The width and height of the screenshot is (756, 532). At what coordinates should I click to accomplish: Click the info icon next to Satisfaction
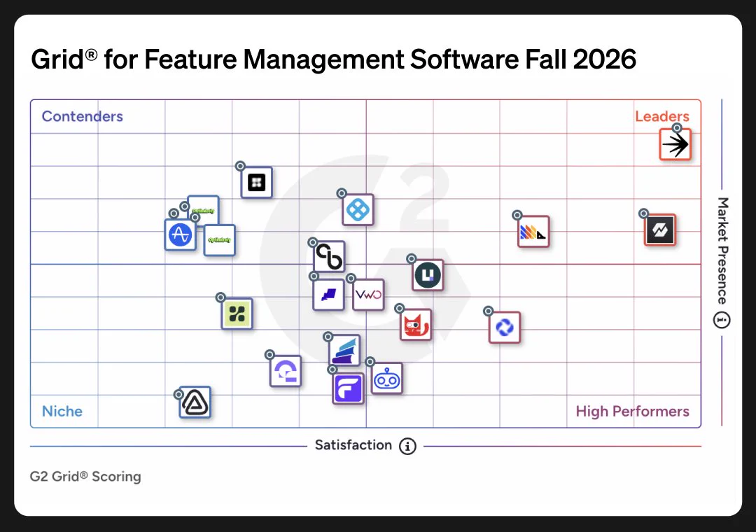point(407,446)
